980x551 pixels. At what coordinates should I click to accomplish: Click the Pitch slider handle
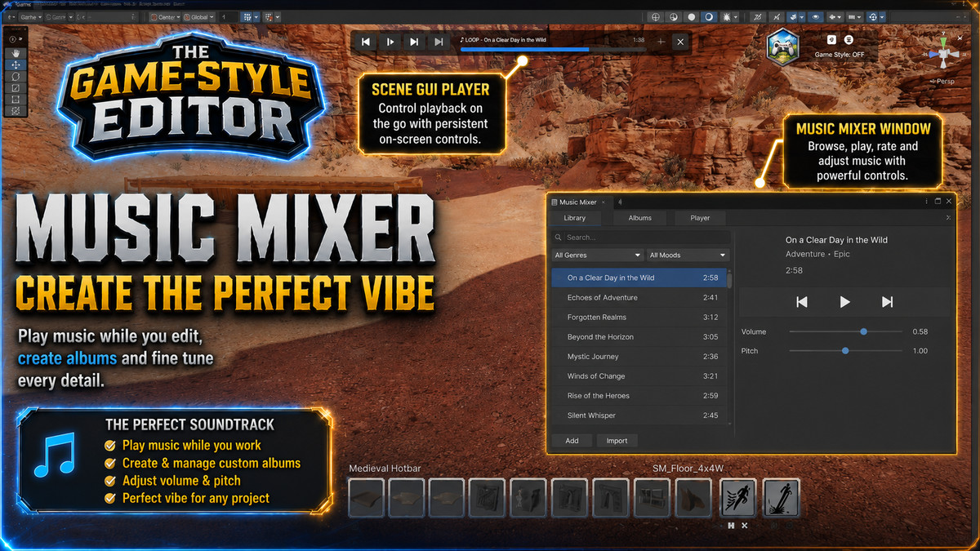tap(845, 351)
